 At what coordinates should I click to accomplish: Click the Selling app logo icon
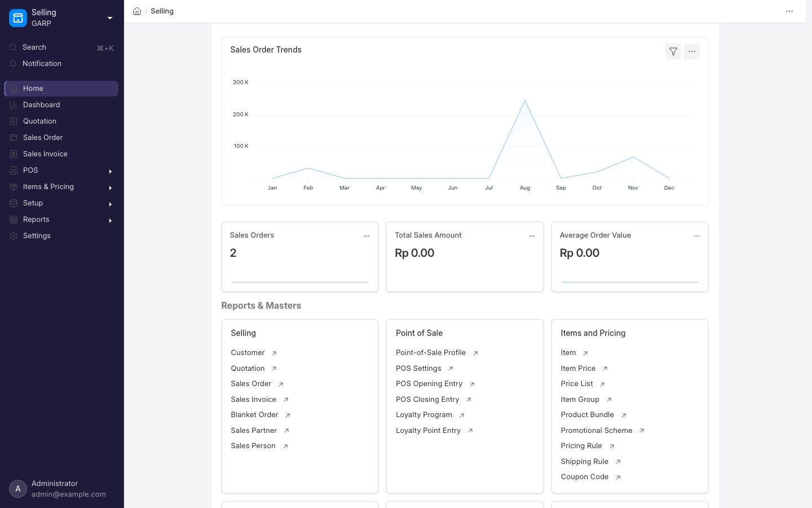(18, 18)
